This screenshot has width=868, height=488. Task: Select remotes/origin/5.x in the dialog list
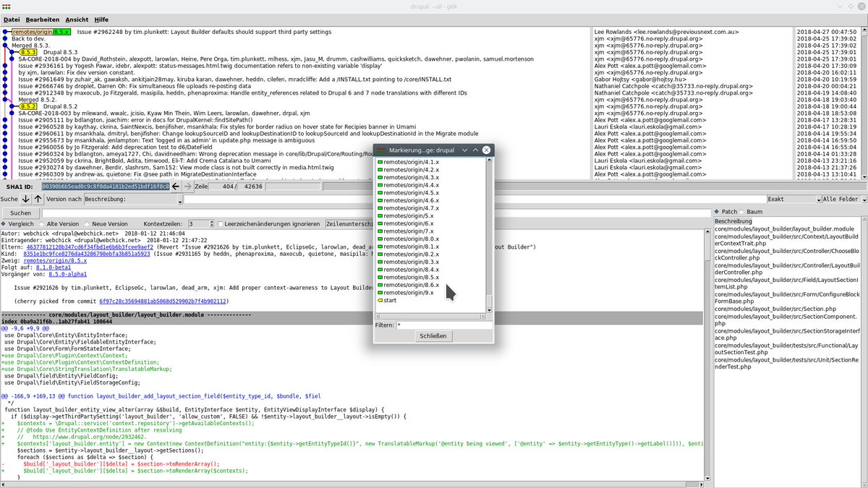tap(407, 215)
